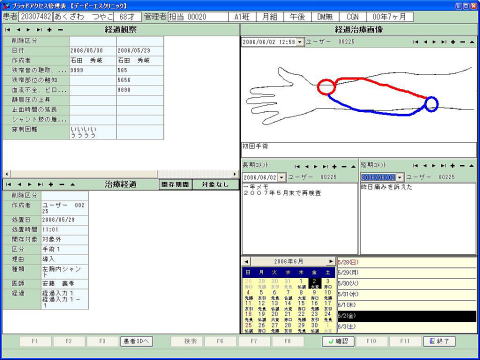Show previous month in calendar
Screen dimensions: 480x360
(x=246, y=262)
